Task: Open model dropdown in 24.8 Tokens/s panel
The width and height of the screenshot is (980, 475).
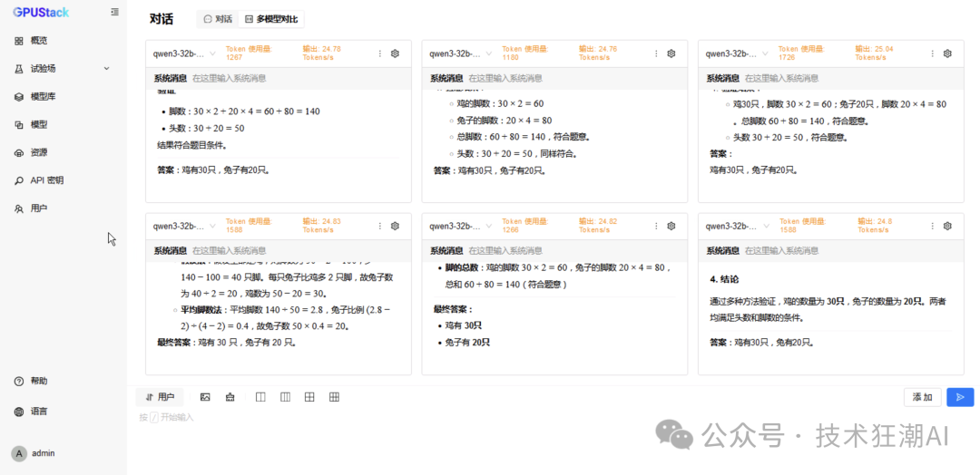Action: (737, 226)
